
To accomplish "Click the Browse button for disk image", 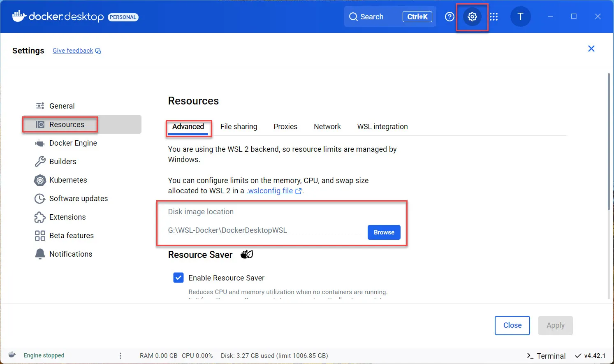I will tap(383, 232).
